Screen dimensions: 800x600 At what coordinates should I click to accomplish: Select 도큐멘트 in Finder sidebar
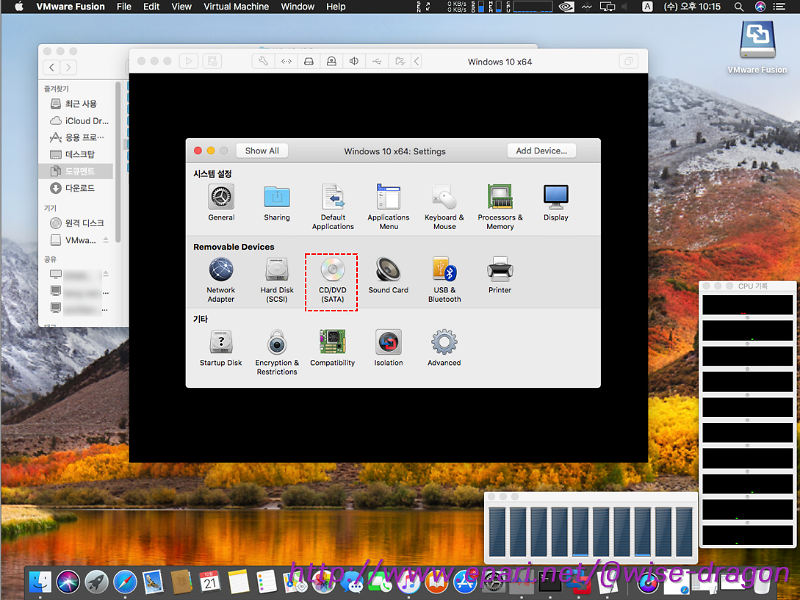click(76, 171)
